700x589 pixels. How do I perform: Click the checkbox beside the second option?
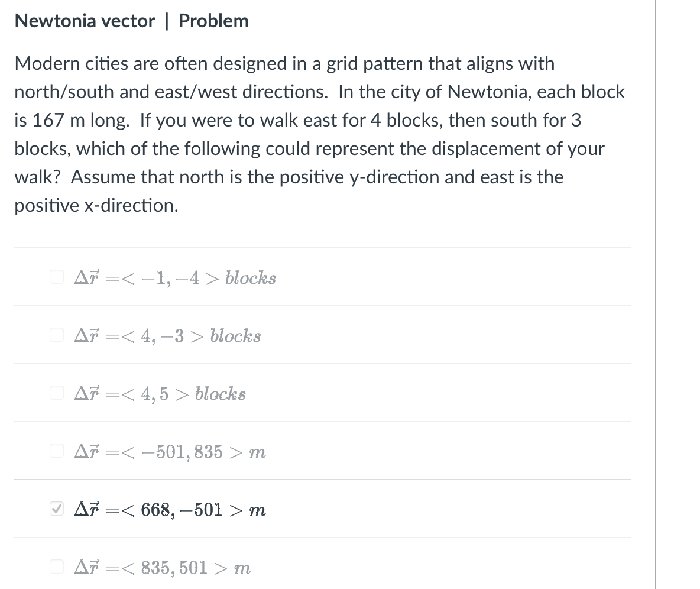coord(56,334)
